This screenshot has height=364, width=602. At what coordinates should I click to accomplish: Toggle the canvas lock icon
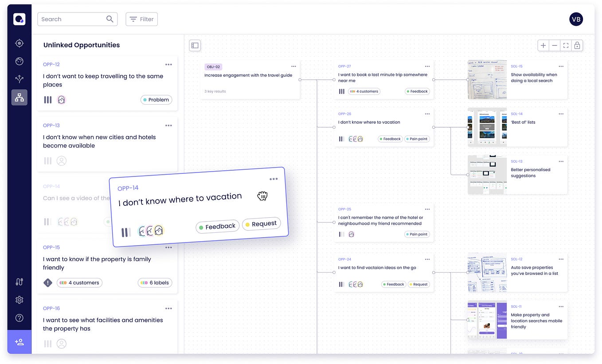point(577,45)
